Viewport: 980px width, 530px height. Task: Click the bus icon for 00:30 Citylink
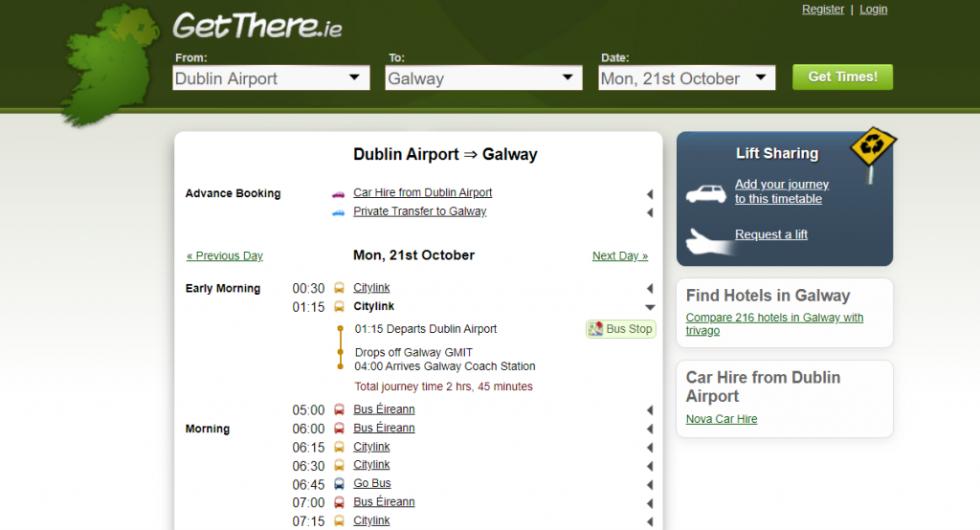pyautogui.click(x=339, y=288)
